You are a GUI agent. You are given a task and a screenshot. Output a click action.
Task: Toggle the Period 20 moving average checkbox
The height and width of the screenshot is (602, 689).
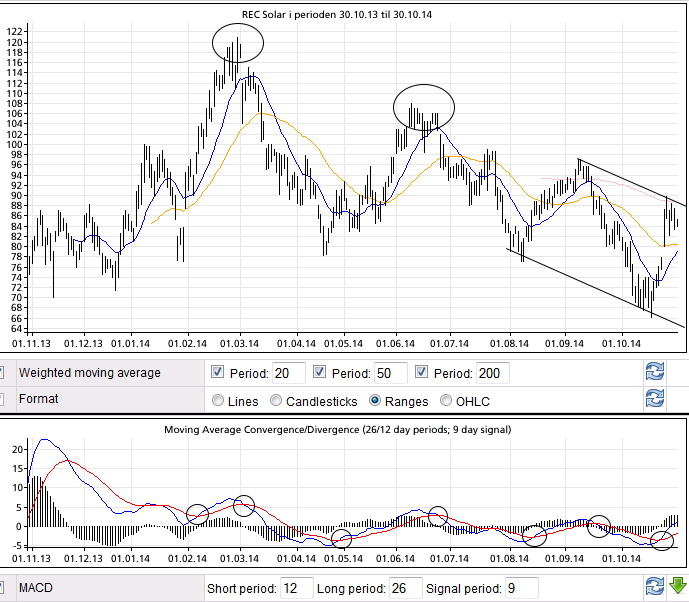click(x=219, y=373)
